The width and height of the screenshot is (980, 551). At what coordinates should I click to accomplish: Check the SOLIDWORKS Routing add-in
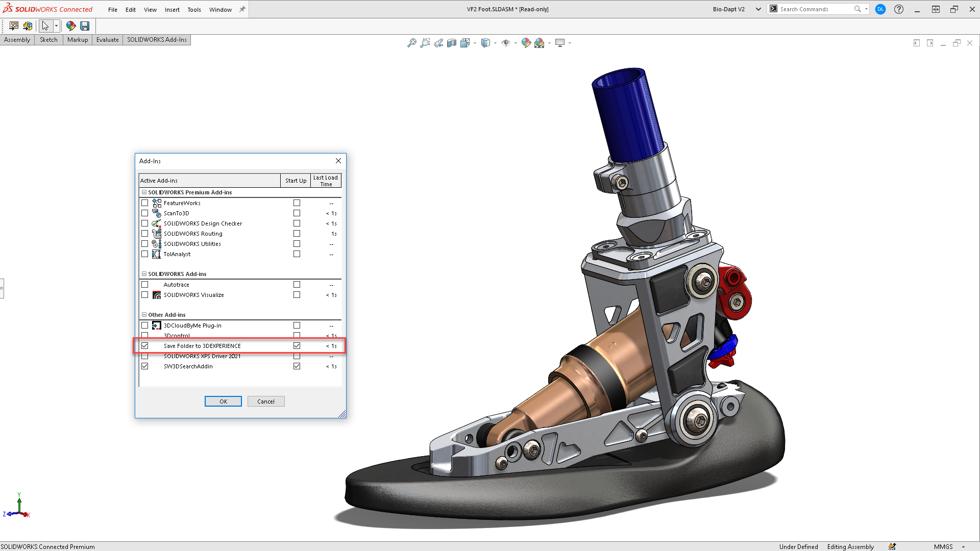tap(145, 233)
